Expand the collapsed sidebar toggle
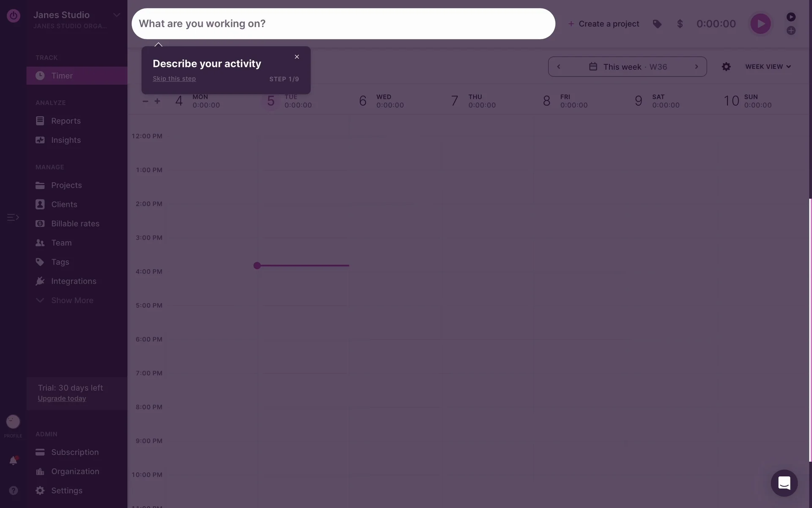 [13, 217]
